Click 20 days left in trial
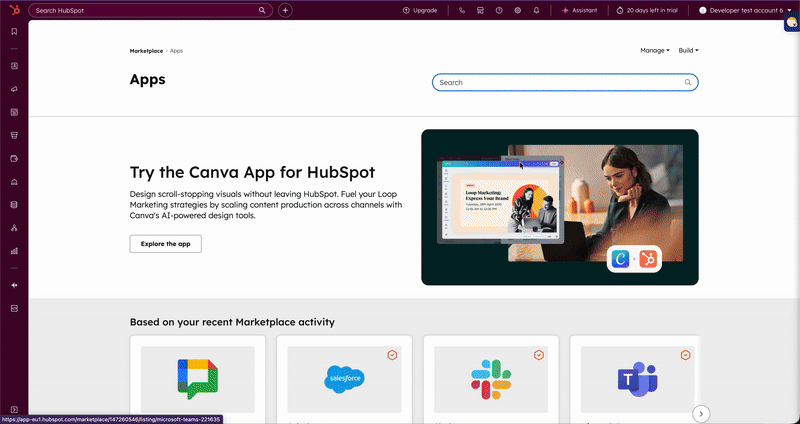800x424 pixels. [647, 10]
